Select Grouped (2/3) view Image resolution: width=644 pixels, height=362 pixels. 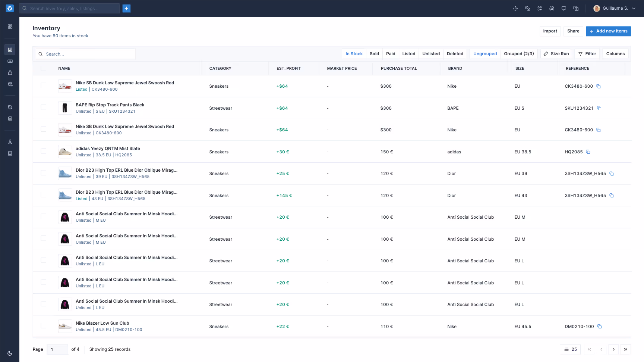tap(519, 54)
